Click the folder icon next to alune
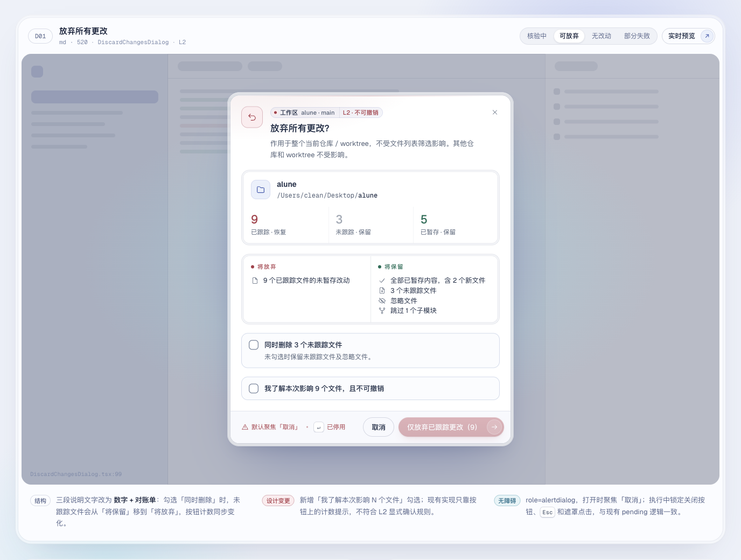 coord(261,190)
